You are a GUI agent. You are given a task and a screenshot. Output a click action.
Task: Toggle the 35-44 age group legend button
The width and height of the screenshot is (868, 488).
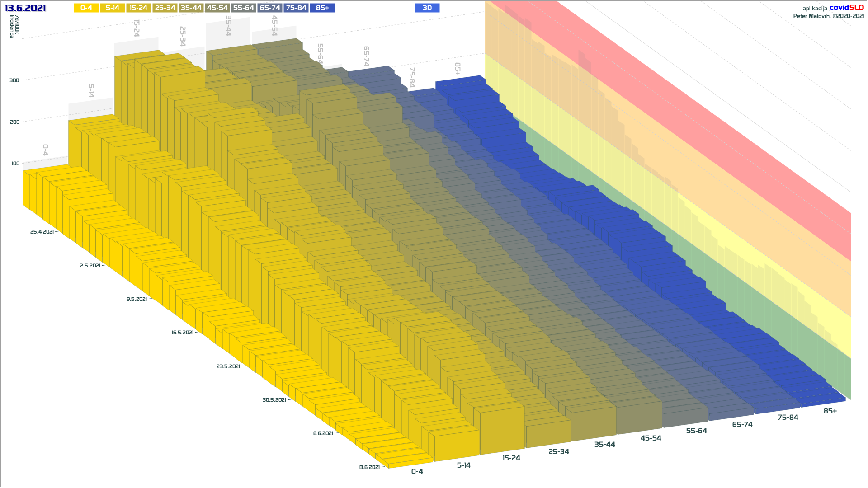point(191,8)
